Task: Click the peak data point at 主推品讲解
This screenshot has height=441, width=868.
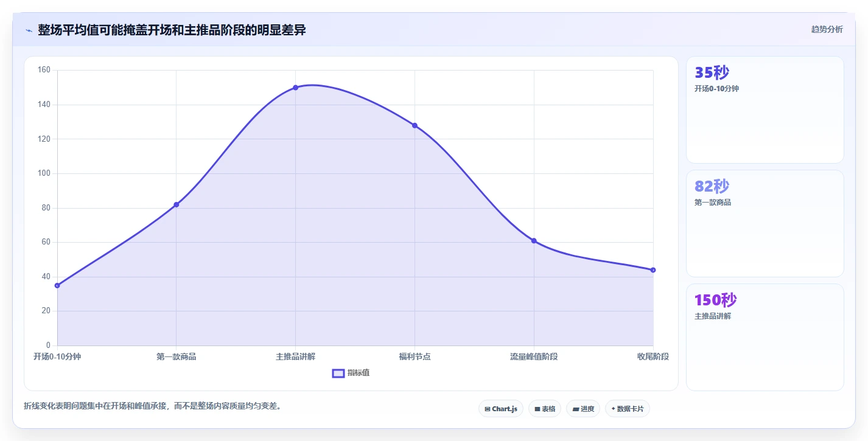Action: (x=295, y=88)
